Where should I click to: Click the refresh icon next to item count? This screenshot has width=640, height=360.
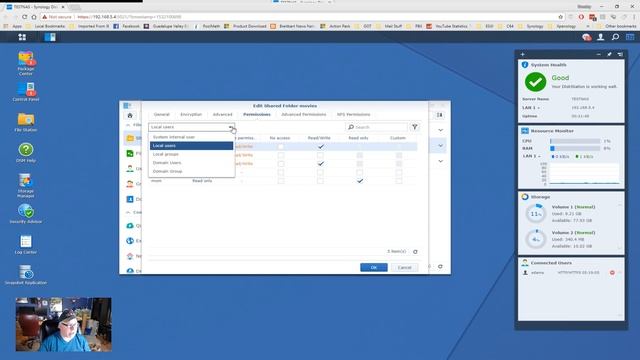point(415,252)
